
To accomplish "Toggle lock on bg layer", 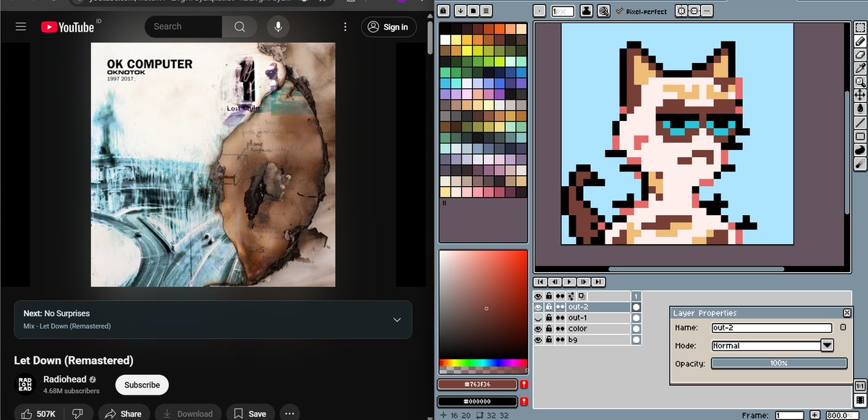I will (x=549, y=340).
